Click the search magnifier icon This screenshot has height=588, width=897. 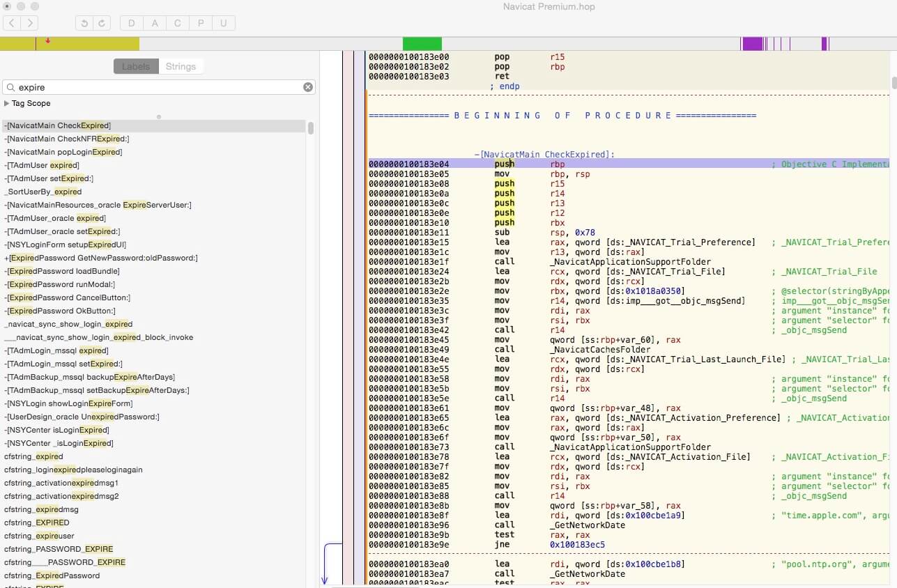[11, 88]
